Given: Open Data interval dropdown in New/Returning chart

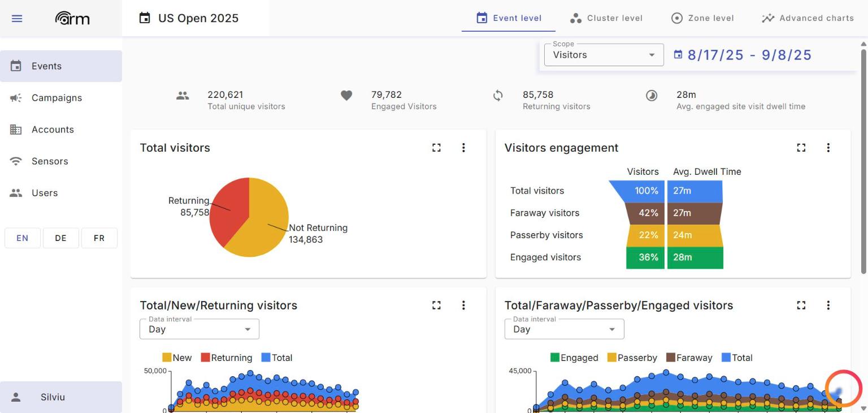Looking at the screenshot, I should click(199, 329).
